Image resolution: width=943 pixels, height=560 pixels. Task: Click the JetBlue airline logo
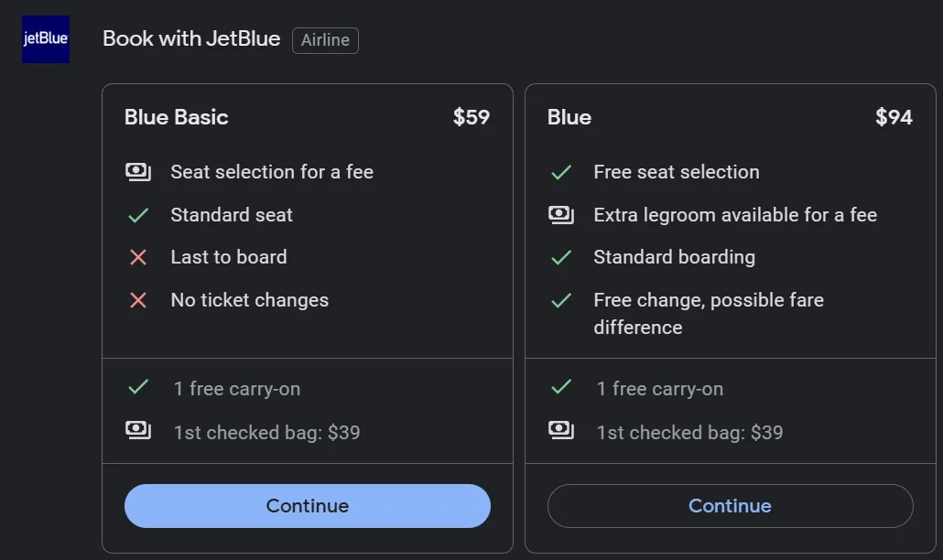click(46, 40)
